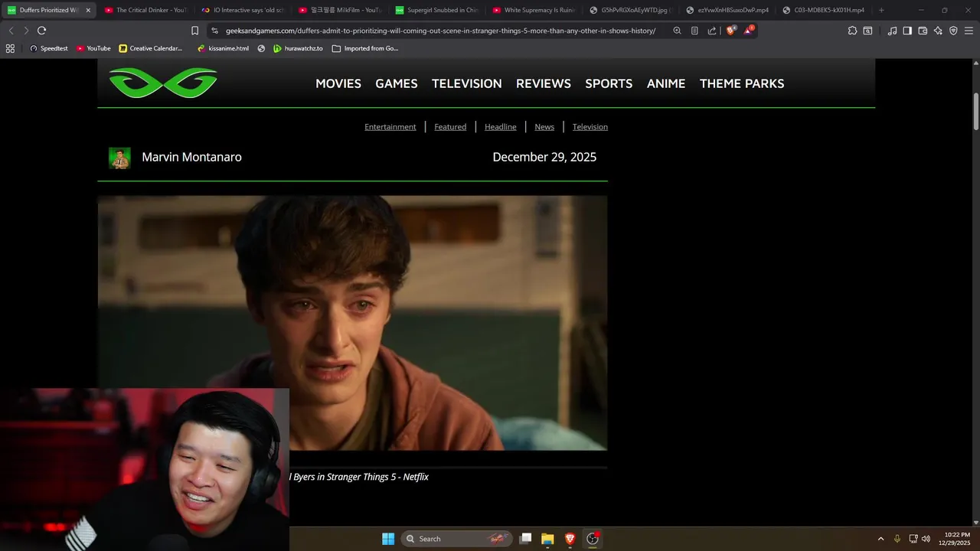Open the SPORTS site menu
The height and width of the screenshot is (551, 980).
pyautogui.click(x=609, y=83)
